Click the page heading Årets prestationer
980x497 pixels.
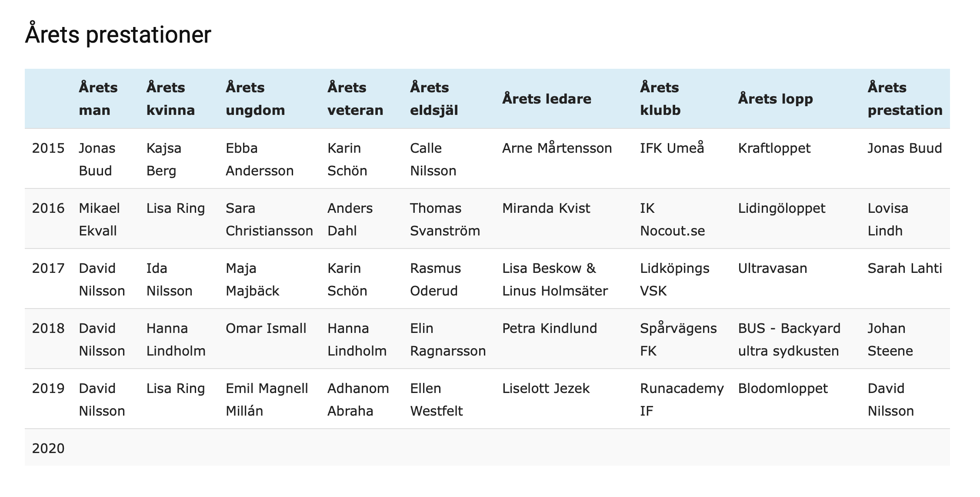pos(118,35)
